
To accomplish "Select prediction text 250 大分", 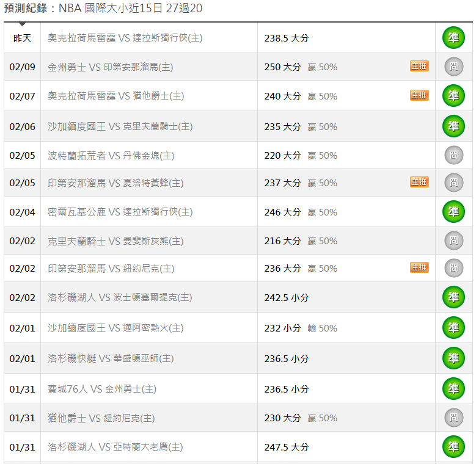I will click(x=282, y=67).
